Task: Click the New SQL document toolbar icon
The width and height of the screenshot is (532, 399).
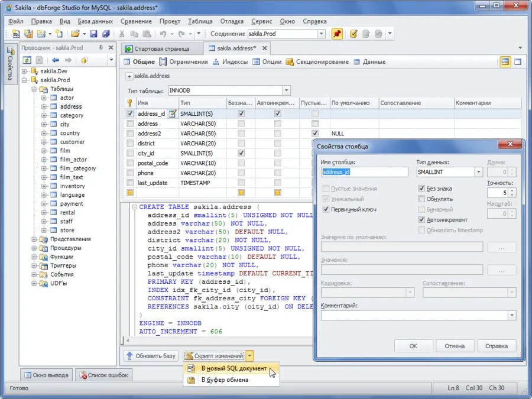Action: coord(16,34)
